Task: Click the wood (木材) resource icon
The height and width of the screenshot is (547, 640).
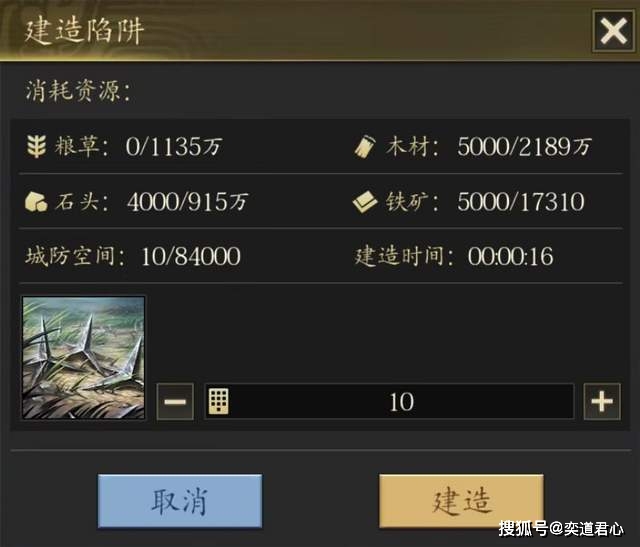Action: click(364, 146)
